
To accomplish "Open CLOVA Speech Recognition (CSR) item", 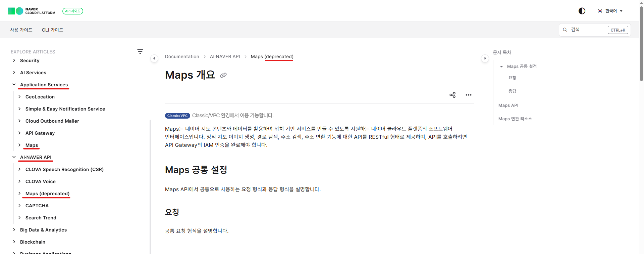I will [64, 169].
